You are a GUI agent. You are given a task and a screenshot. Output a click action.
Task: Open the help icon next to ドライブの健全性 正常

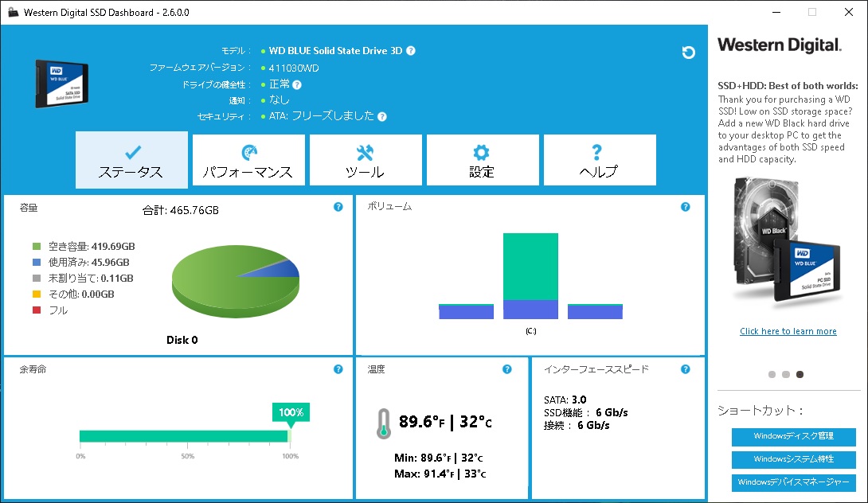[297, 84]
